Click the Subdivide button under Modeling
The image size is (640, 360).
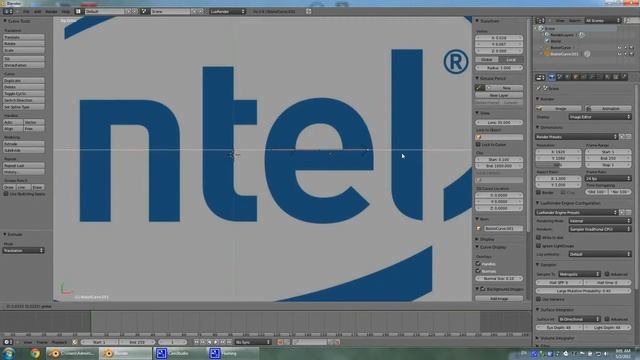(24, 150)
